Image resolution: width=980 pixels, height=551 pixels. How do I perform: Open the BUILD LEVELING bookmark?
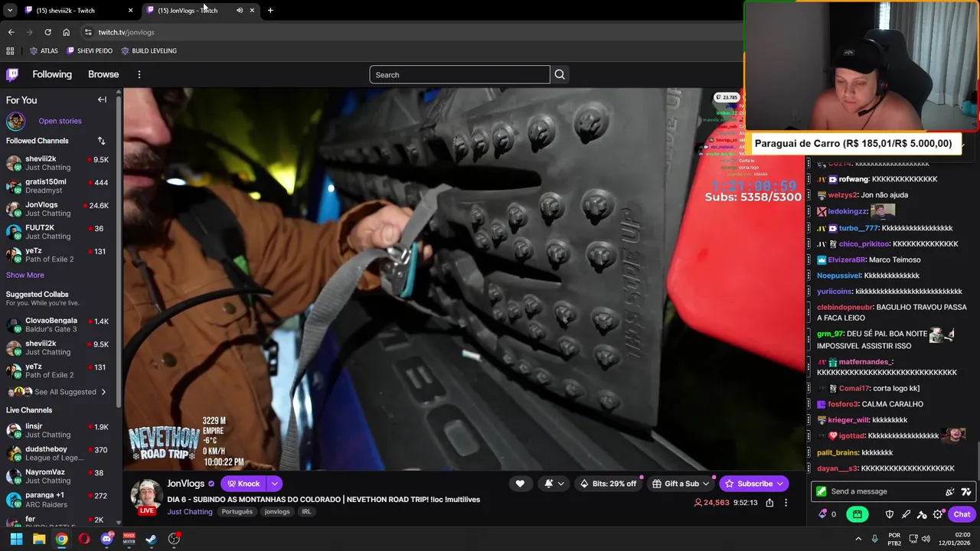point(149,51)
